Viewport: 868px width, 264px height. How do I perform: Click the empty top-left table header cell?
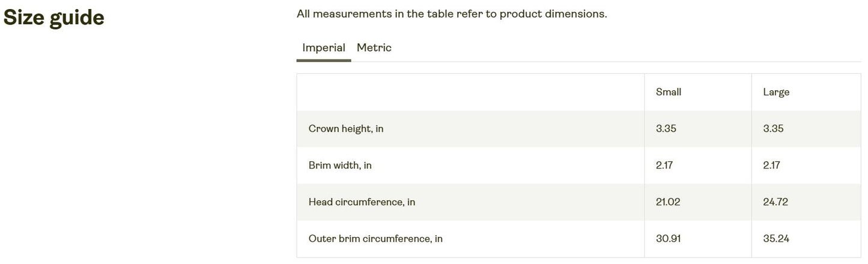coord(470,92)
